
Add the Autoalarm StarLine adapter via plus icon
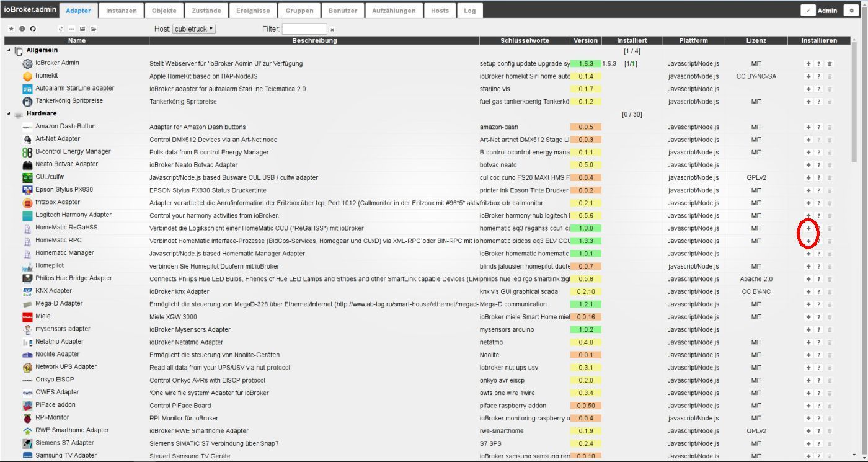click(x=808, y=89)
